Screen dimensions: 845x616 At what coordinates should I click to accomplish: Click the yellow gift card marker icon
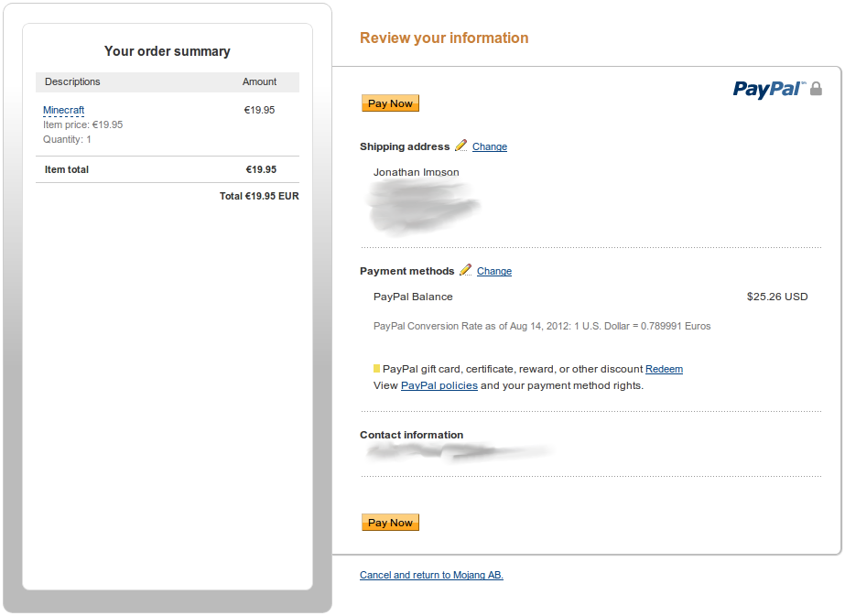tap(376, 369)
